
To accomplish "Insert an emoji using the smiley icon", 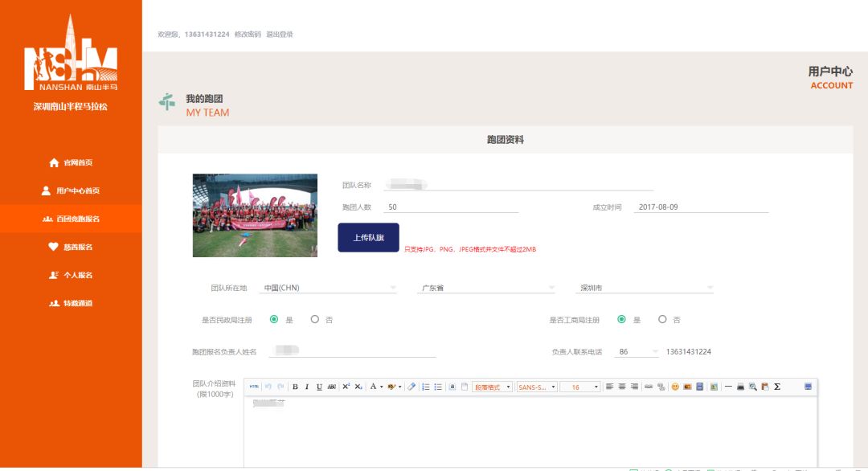I will point(674,386).
